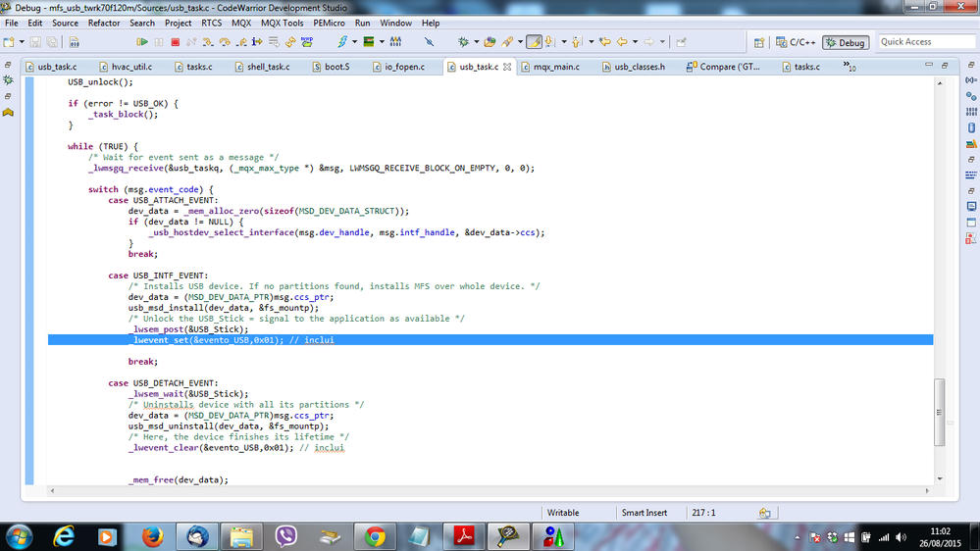Switch to the Compare editor tab
This screenshot has height=551, width=980.
723,67
